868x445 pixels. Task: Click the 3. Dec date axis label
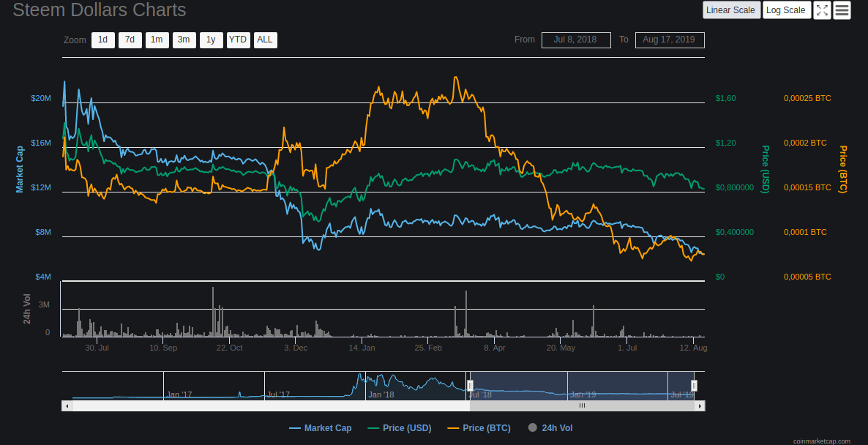pyautogui.click(x=296, y=348)
